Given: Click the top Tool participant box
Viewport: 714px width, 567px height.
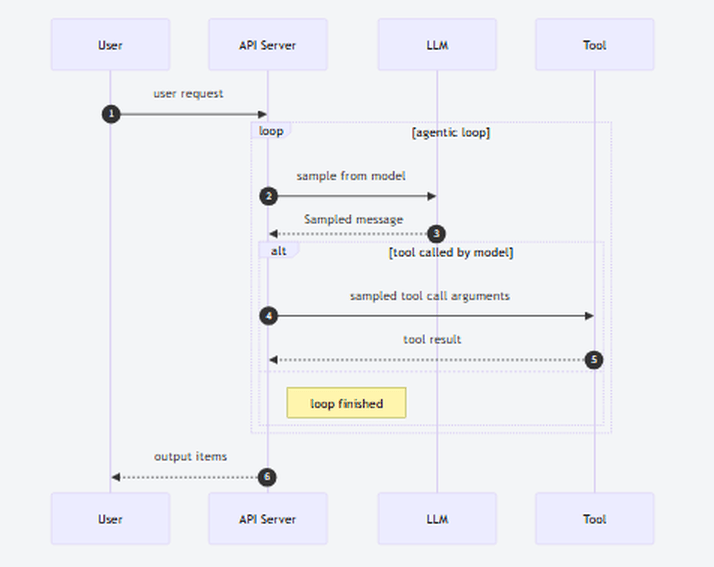Looking at the screenshot, I should [595, 45].
